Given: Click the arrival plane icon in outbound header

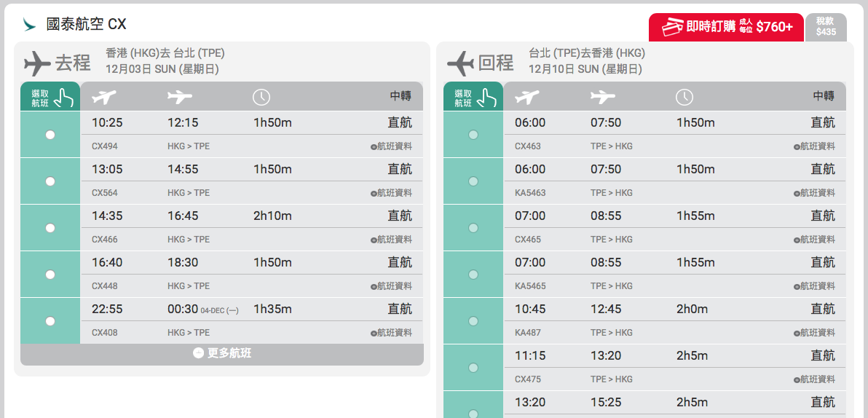Looking at the screenshot, I should (x=180, y=98).
